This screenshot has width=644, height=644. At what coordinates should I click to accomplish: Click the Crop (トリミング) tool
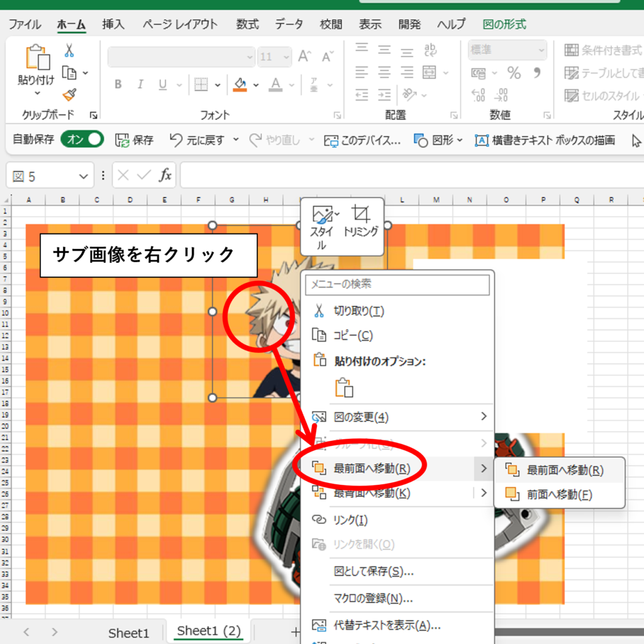[x=360, y=221]
